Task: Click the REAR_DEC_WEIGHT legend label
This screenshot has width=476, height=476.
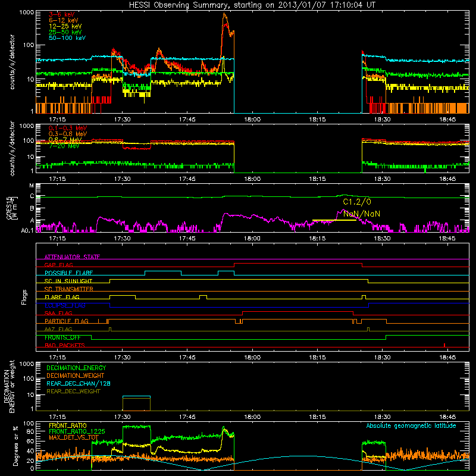Action: (73, 392)
